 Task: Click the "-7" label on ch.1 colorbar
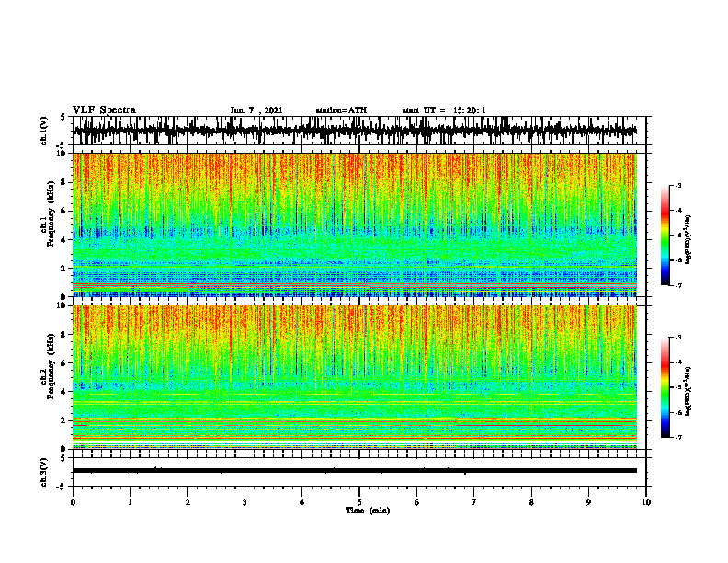[678, 285]
